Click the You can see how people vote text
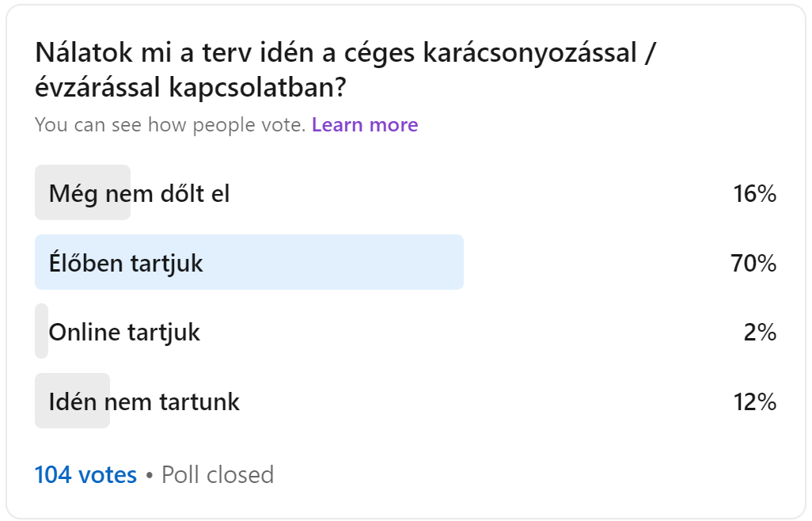The height and width of the screenshot is (521, 812). (x=170, y=125)
